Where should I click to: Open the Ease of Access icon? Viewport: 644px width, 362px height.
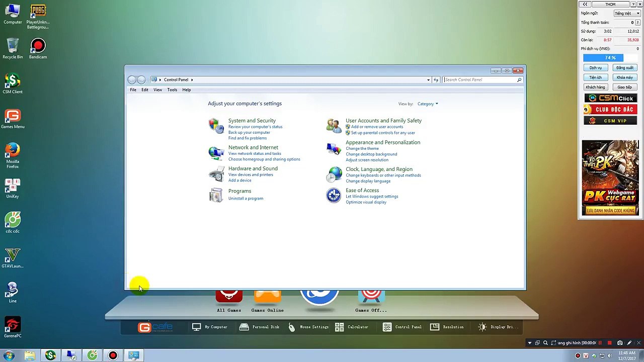(x=334, y=195)
